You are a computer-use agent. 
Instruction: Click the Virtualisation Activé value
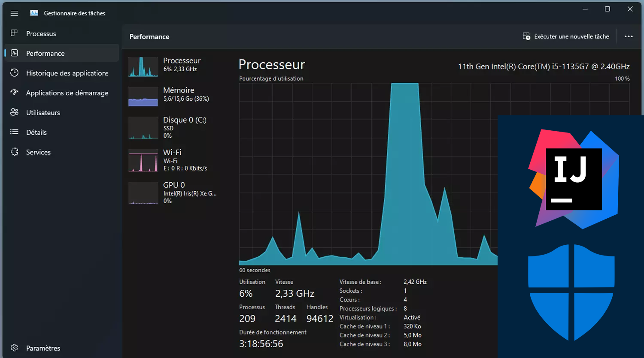click(412, 317)
